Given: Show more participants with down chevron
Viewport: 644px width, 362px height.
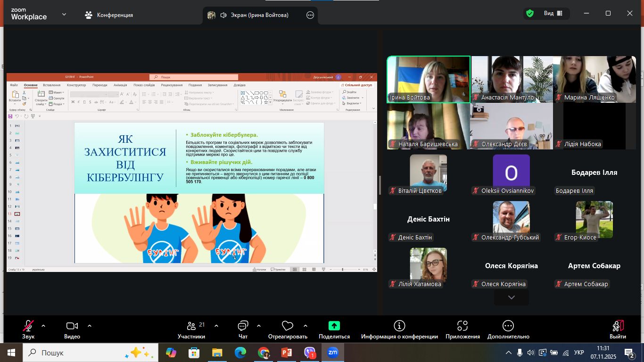Looking at the screenshot, I should [x=511, y=297].
